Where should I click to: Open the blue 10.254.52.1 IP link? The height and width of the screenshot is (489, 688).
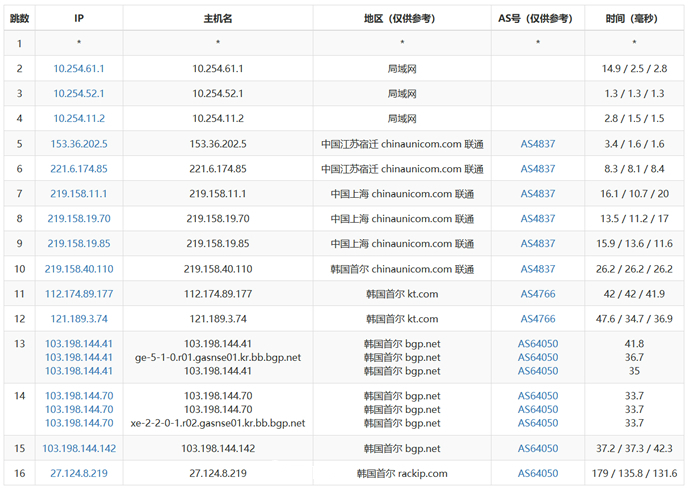pyautogui.click(x=79, y=94)
